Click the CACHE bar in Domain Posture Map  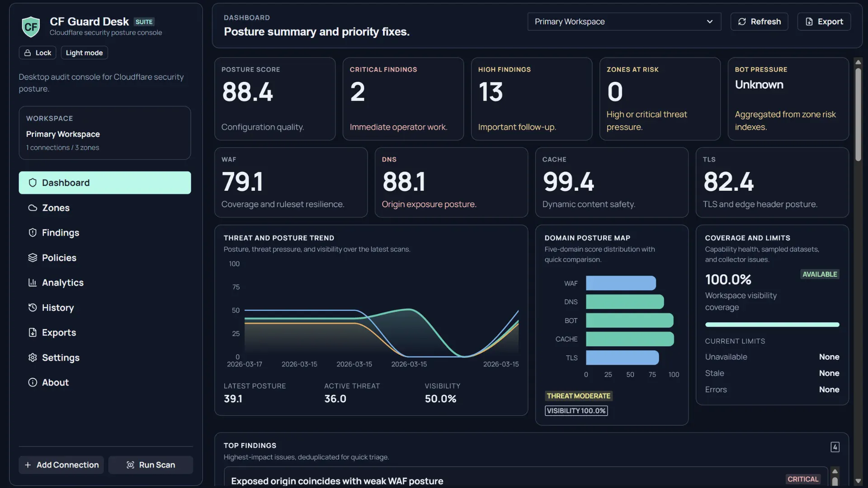[630, 339]
